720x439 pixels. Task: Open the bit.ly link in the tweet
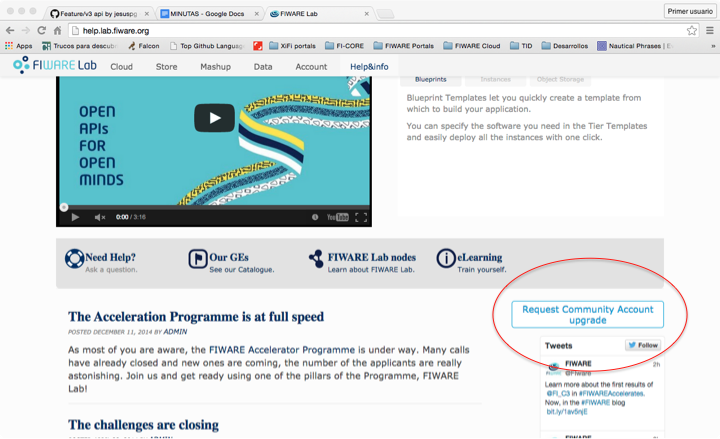[567, 412]
